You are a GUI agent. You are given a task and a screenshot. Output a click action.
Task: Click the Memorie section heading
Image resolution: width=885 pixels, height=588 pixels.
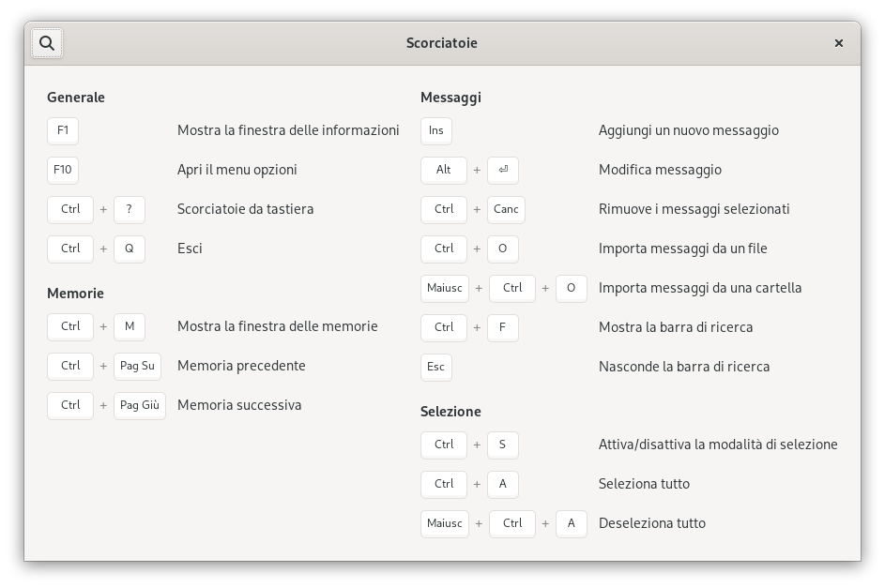click(75, 294)
